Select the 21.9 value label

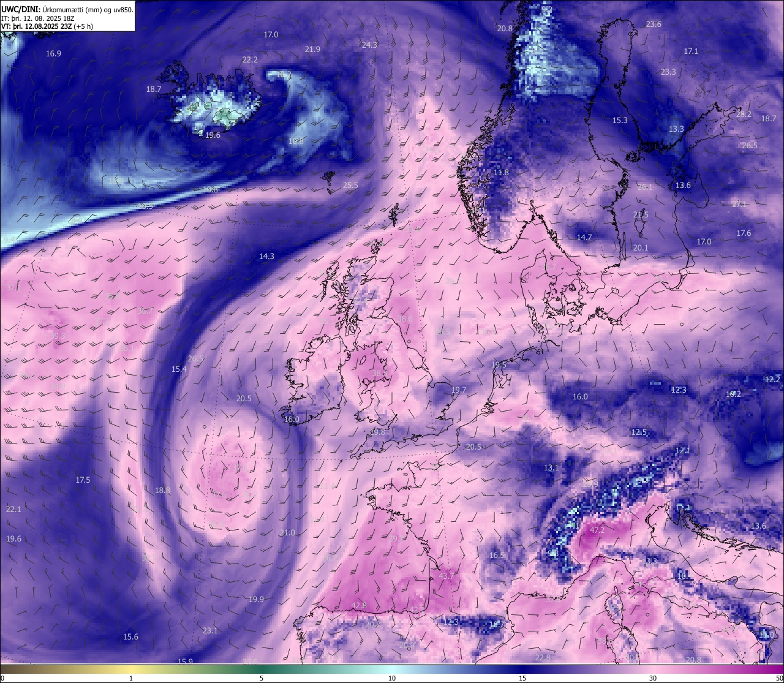coord(312,50)
